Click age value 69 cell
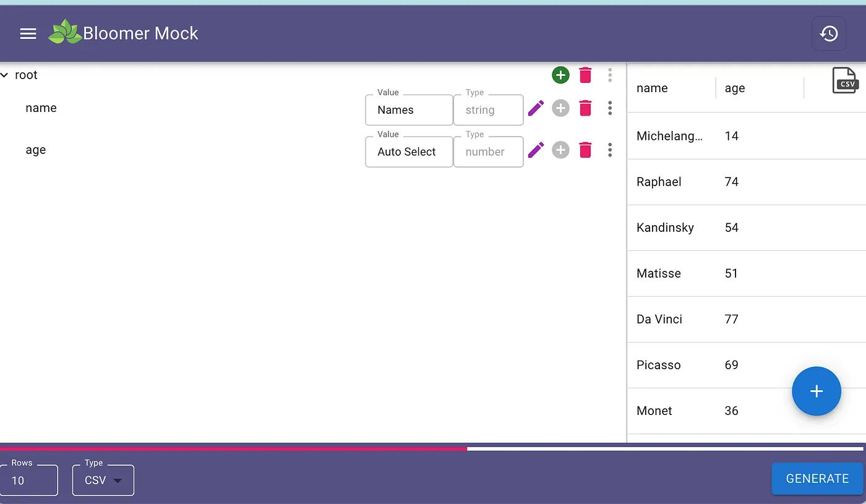The width and height of the screenshot is (866, 504). tap(760, 365)
